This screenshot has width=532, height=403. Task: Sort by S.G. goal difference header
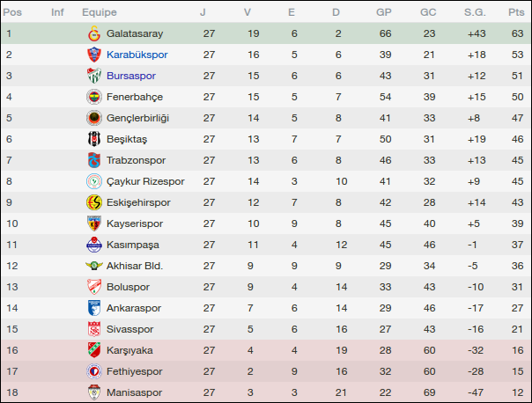tap(475, 12)
